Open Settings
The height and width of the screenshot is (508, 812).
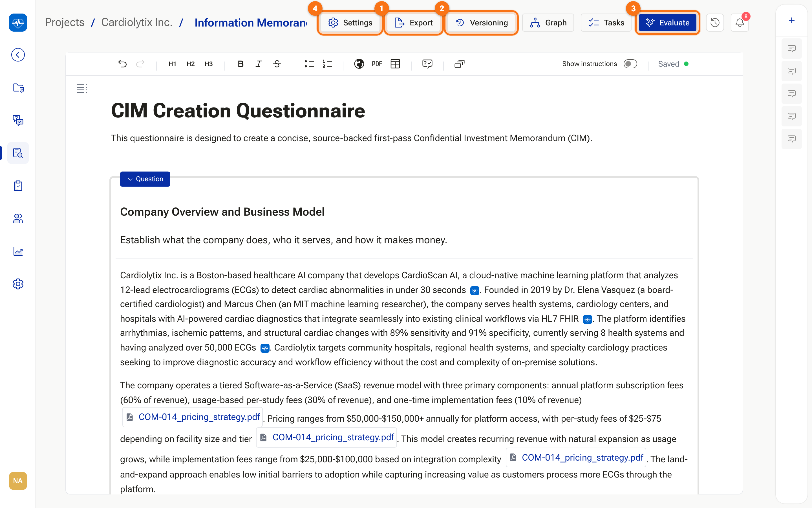click(350, 23)
